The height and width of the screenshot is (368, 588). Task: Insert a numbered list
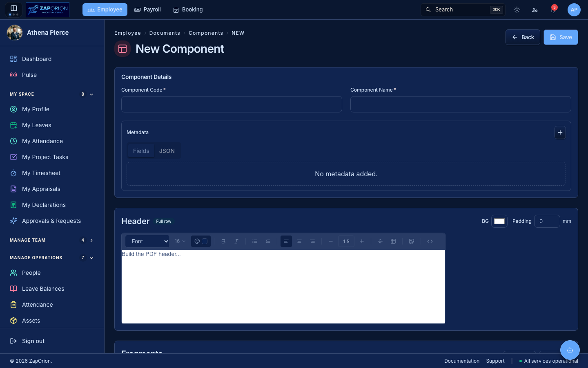268,241
